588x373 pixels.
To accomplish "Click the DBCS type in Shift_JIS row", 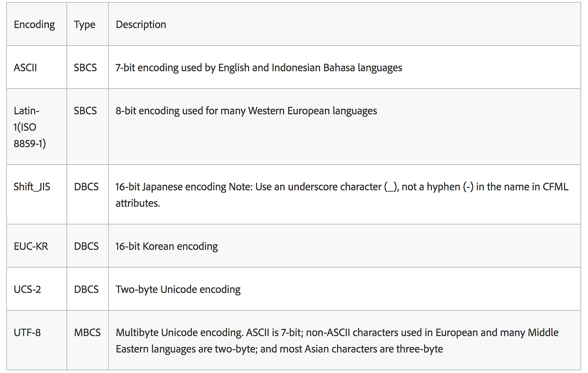I will (86, 187).
